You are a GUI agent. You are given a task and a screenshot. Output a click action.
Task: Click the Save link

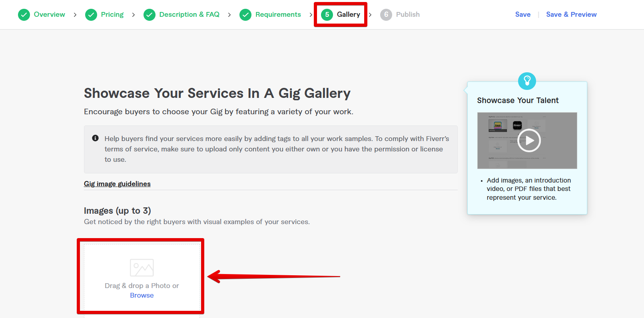pos(523,14)
